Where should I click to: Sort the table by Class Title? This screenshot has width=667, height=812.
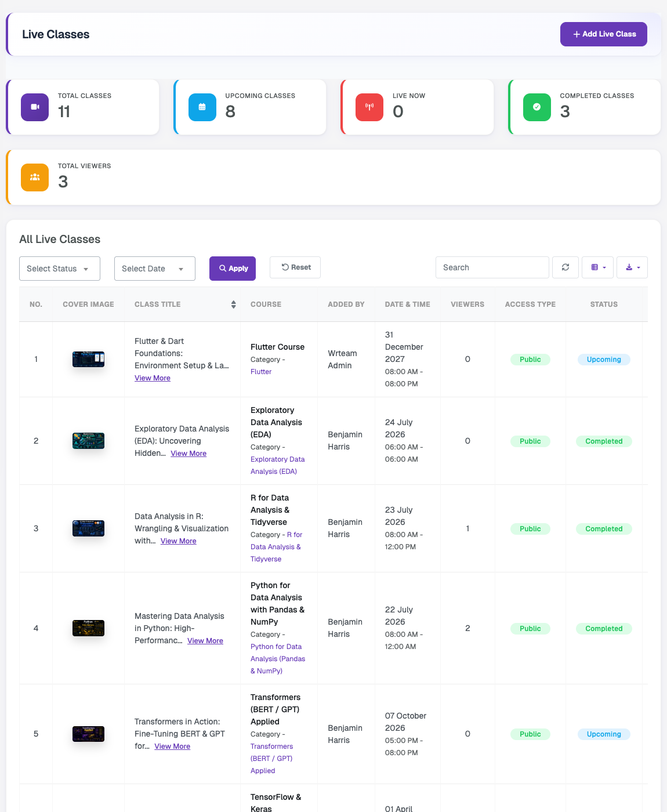point(233,304)
